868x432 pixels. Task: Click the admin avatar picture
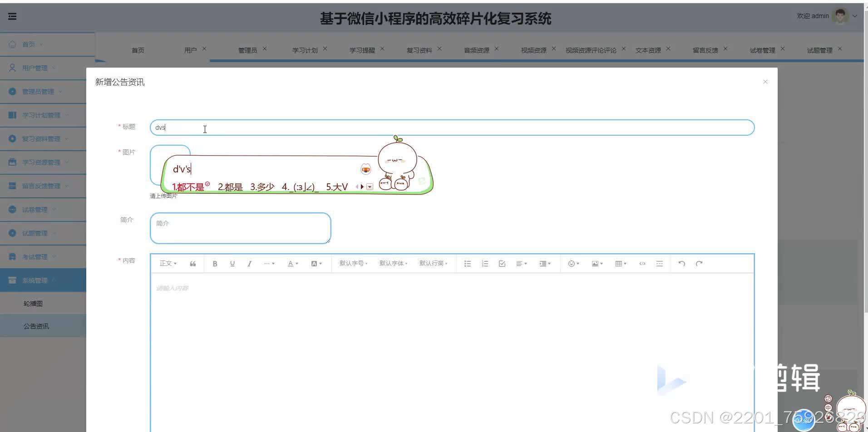coord(840,16)
